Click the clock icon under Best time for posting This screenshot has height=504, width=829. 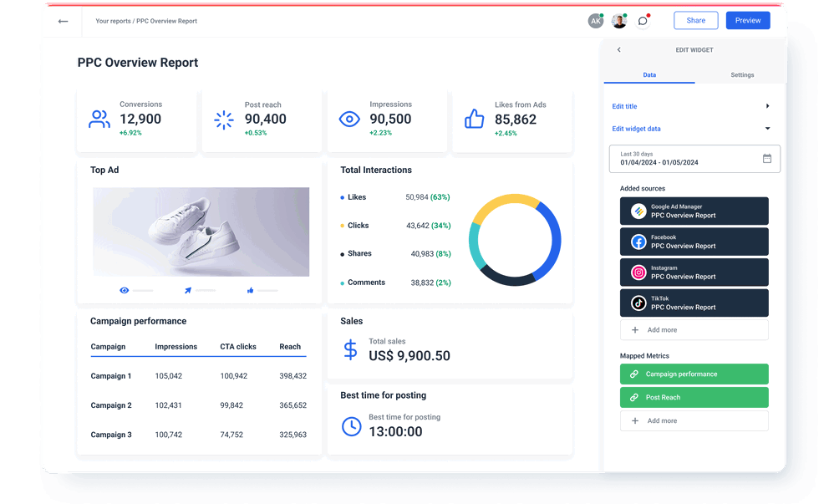coord(351,426)
